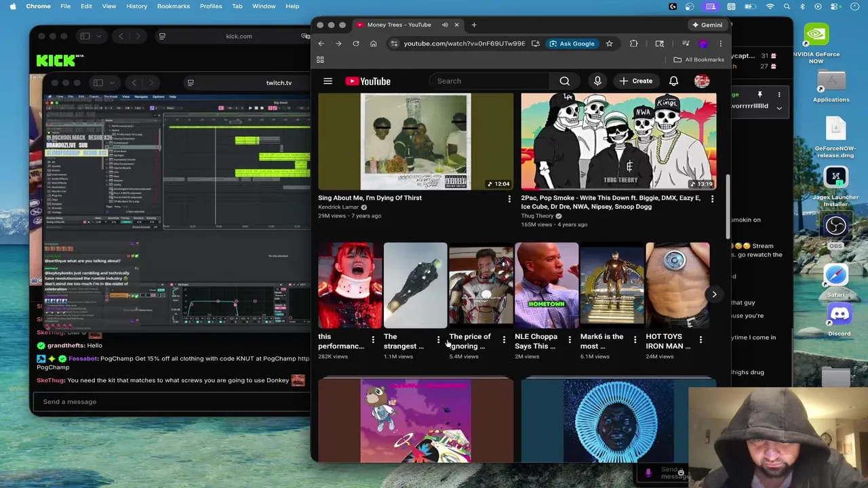Open Chrome media controls icon
This screenshot has height=488, width=868.
[x=685, y=43]
